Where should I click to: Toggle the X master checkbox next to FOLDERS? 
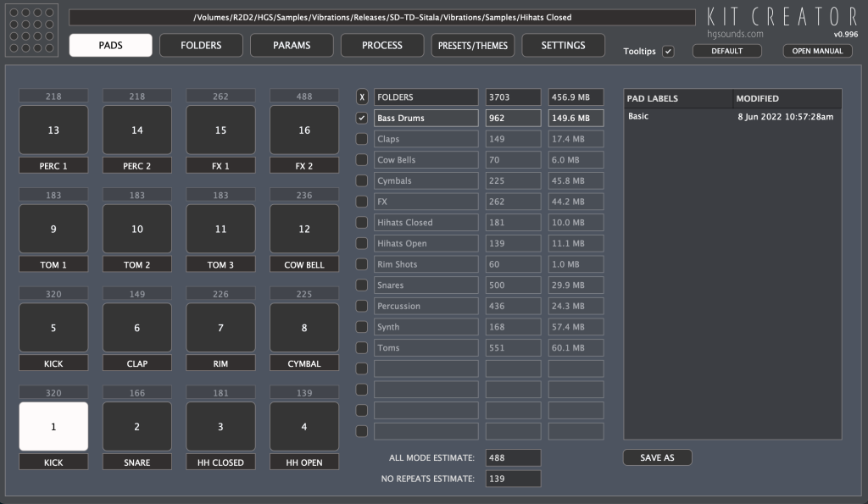click(361, 97)
